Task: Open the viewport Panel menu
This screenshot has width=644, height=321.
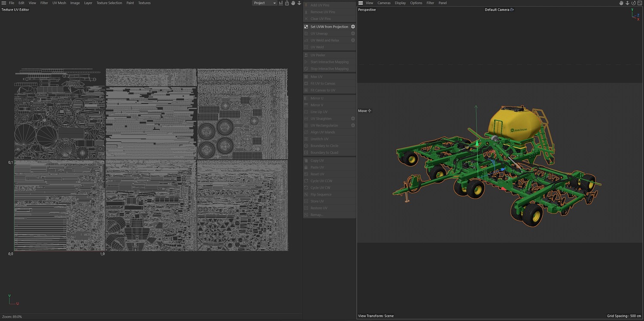Action: pos(442,3)
